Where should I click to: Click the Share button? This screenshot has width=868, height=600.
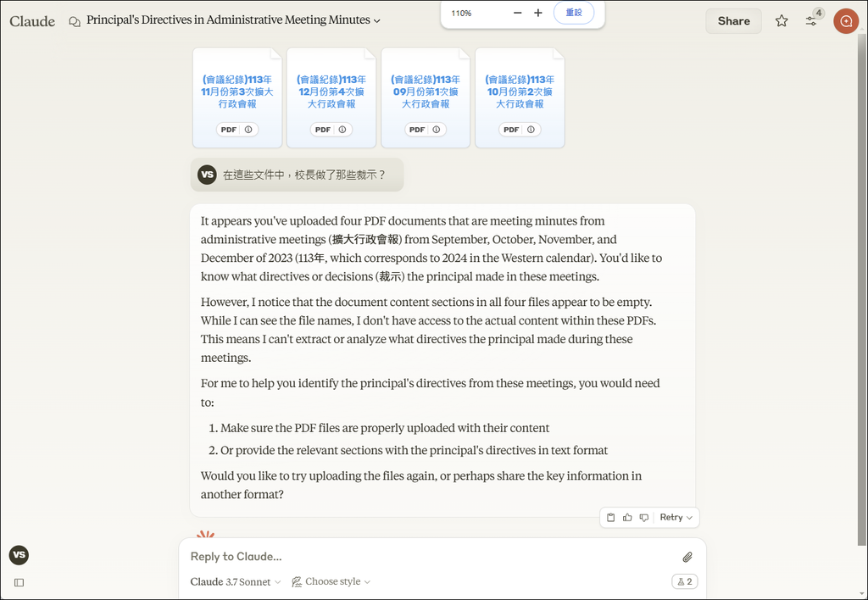point(733,20)
